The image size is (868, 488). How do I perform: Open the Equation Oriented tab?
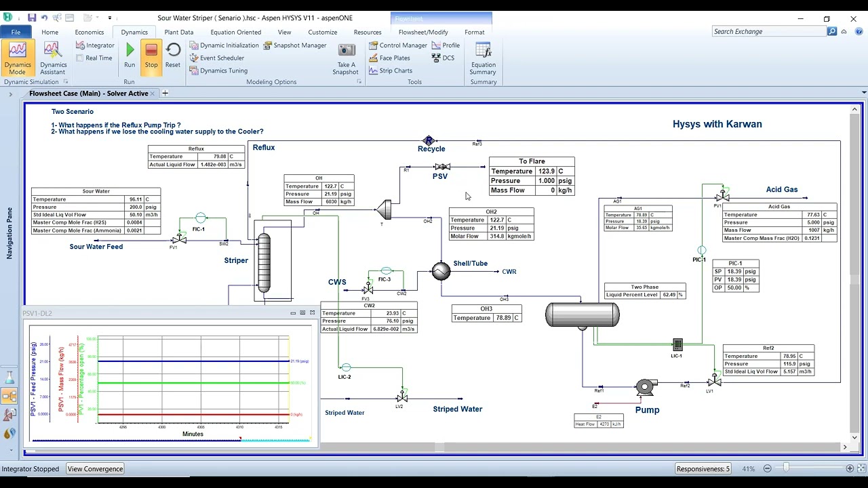point(235,32)
